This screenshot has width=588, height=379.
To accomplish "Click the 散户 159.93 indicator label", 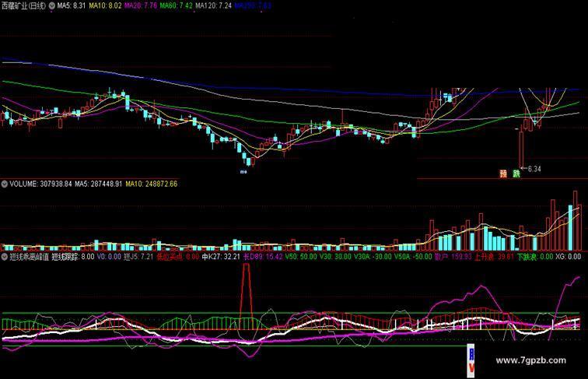I will pyautogui.click(x=453, y=257).
